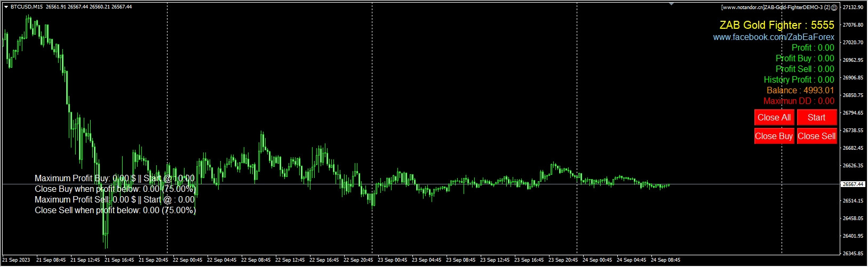
Task: Select the Balance 4993.01 label
Action: 800,90
